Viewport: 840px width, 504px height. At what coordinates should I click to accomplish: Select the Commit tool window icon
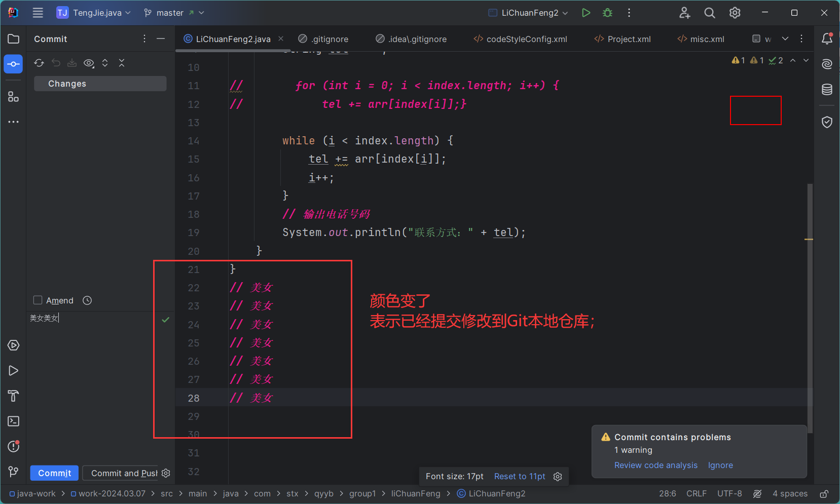[14, 64]
